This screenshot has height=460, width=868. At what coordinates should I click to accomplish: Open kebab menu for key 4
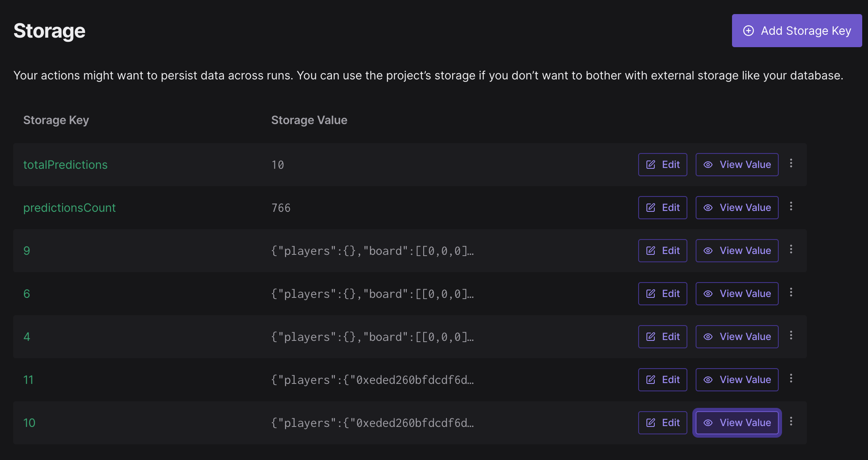(x=791, y=335)
